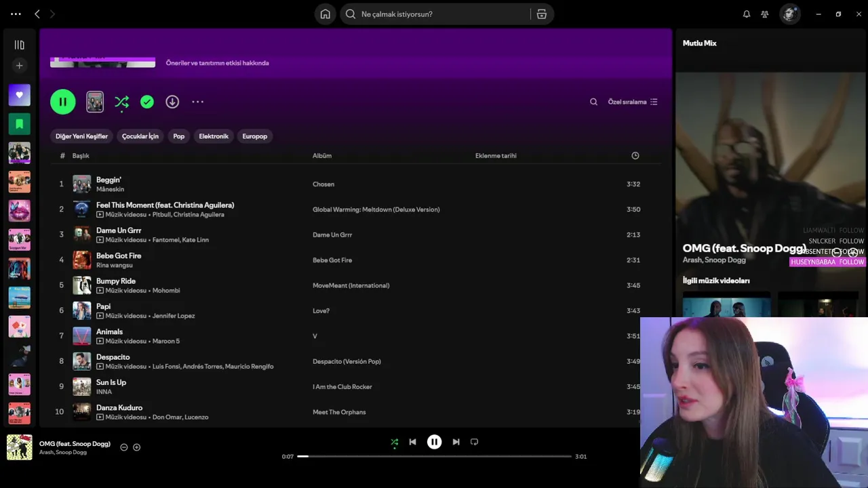Pause the playlist with big green button
This screenshot has height=488, width=868.
pos(63,102)
